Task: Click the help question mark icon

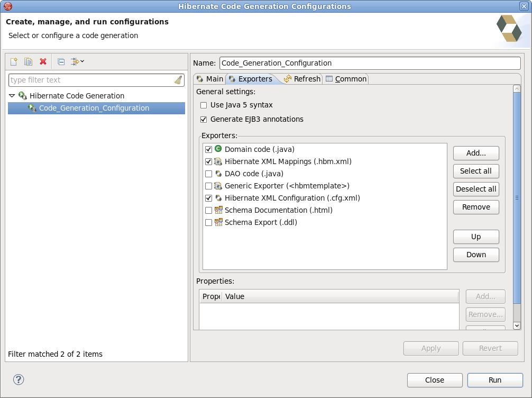Action: [19, 379]
